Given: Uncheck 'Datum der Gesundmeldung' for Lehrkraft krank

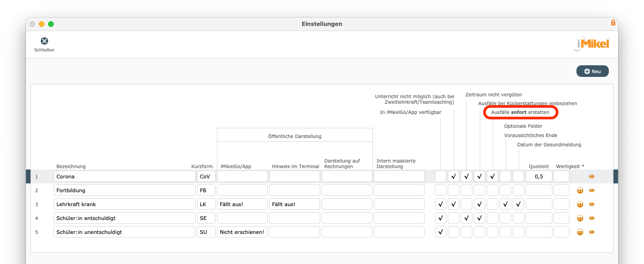Looking at the screenshot, I should click(518, 204).
